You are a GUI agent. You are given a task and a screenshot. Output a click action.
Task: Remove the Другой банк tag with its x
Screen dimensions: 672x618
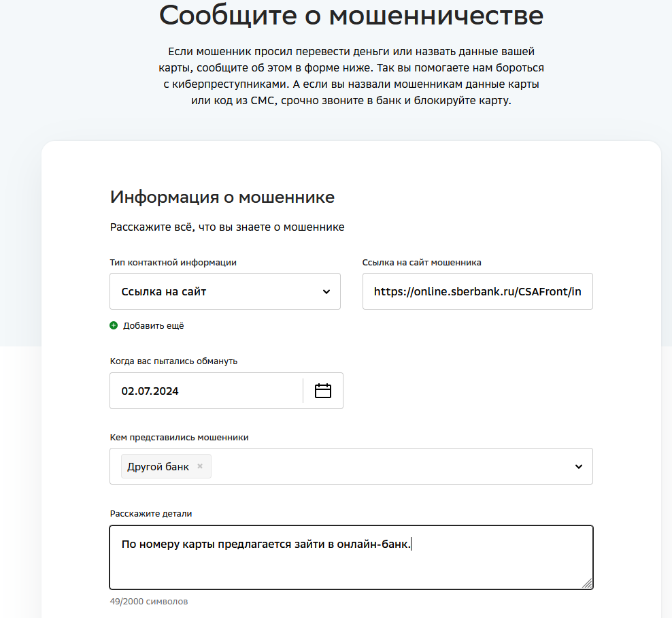pos(200,466)
